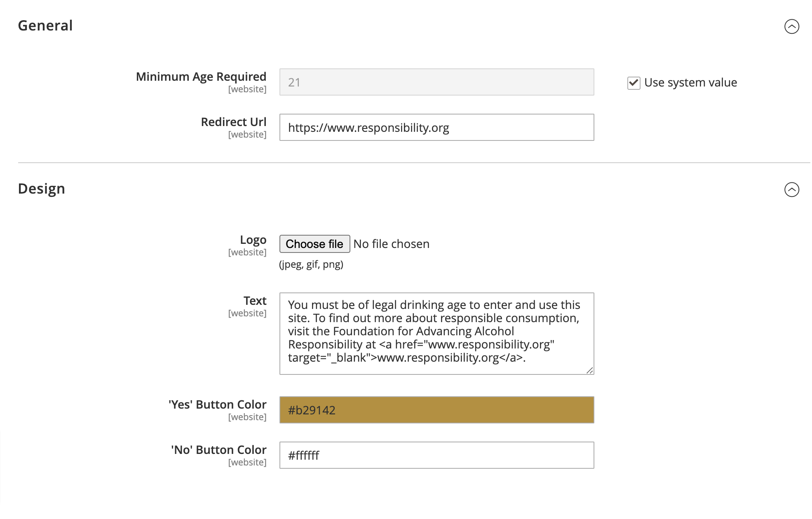Click the 'No' Button Color label
Image resolution: width=812 pixels, height=519 pixels.
click(x=219, y=450)
